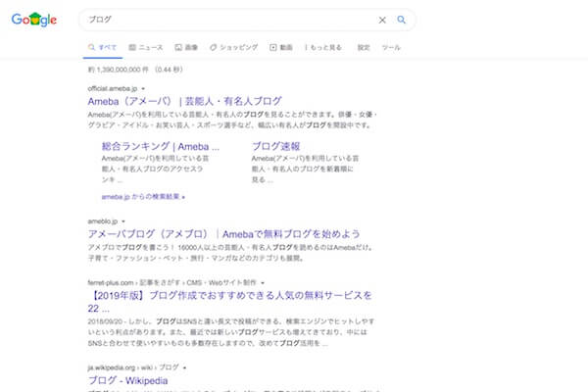Open the Google logo home link
Image resolution: width=588 pixels, height=392 pixels.
pyautogui.click(x=34, y=20)
